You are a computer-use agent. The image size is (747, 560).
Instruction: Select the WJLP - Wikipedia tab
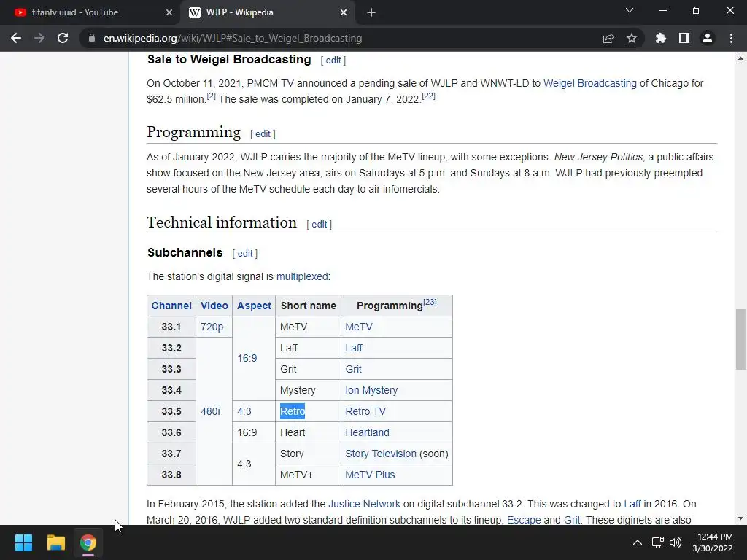click(267, 12)
